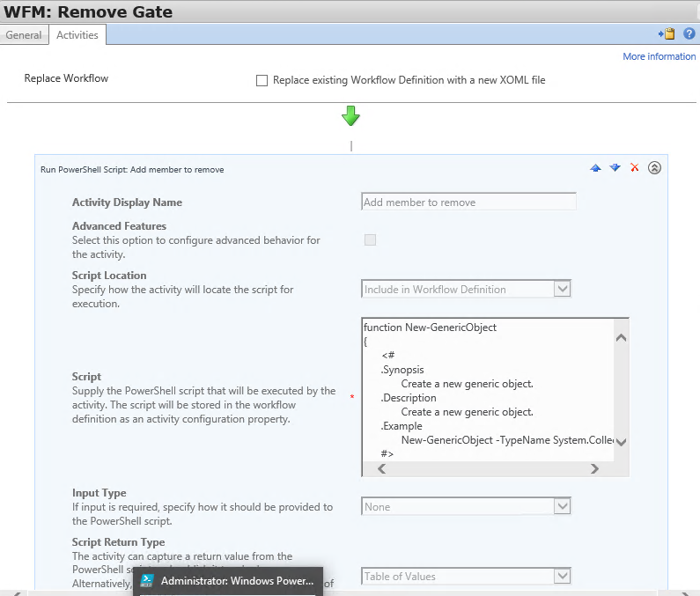The height and width of the screenshot is (596, 700).
Task: Delete activity with the red X icon
Action: click(634, 167)
